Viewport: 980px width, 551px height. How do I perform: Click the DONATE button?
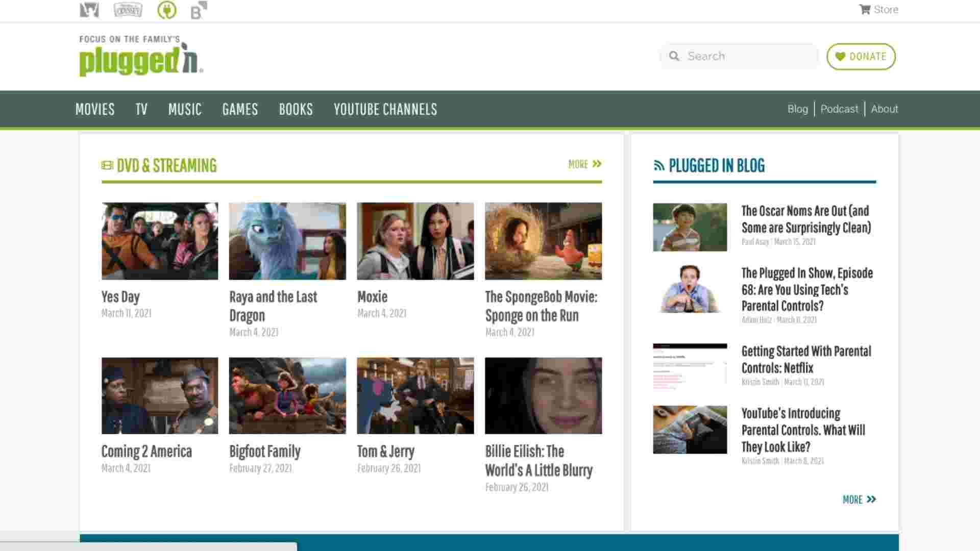tap(861, 57)
